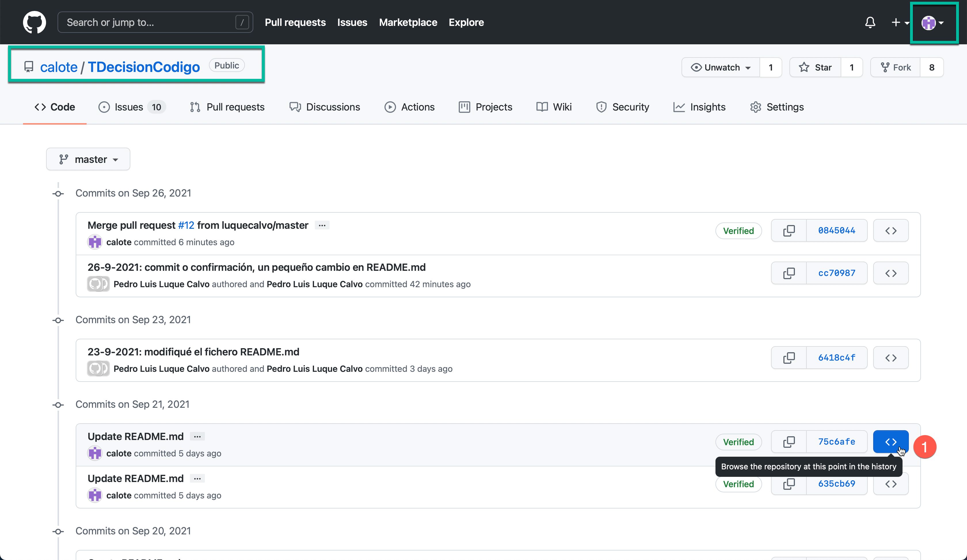This screenshot has width=967, height=560.
Task: Open calote author link on merge commit
Action: [119, 242]
